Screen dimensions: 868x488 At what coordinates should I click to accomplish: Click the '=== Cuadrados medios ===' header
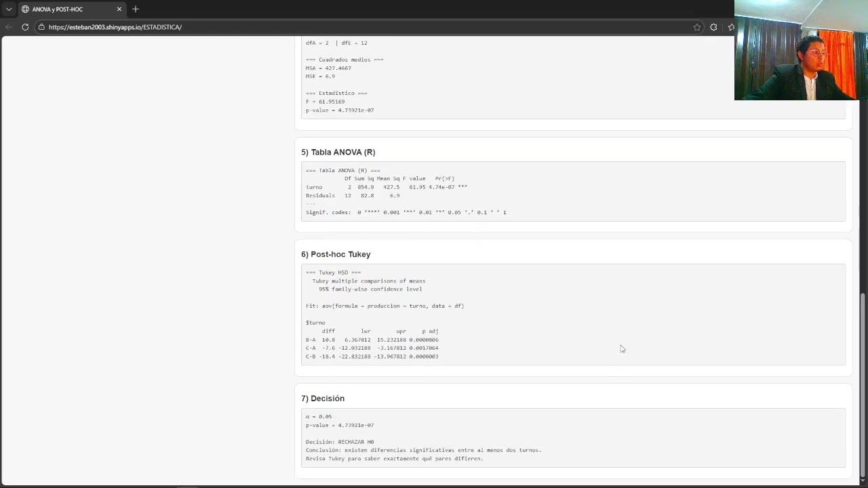click(x=344, y=60)
